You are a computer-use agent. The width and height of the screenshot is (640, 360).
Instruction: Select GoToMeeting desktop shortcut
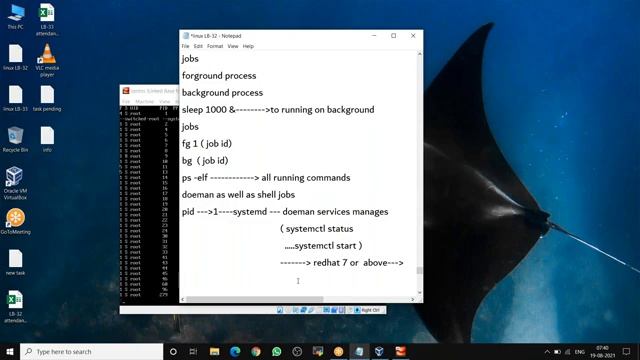(x=16, y=221)
